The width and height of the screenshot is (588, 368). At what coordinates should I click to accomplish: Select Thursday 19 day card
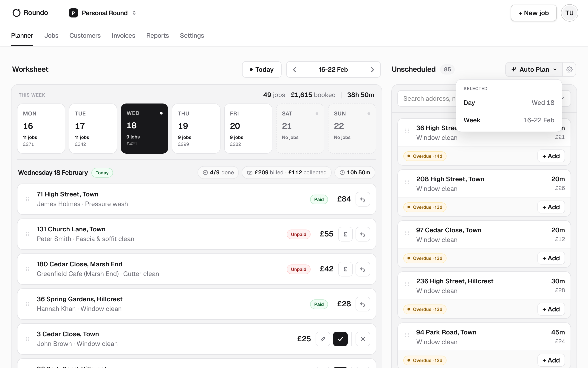[196, 129]
